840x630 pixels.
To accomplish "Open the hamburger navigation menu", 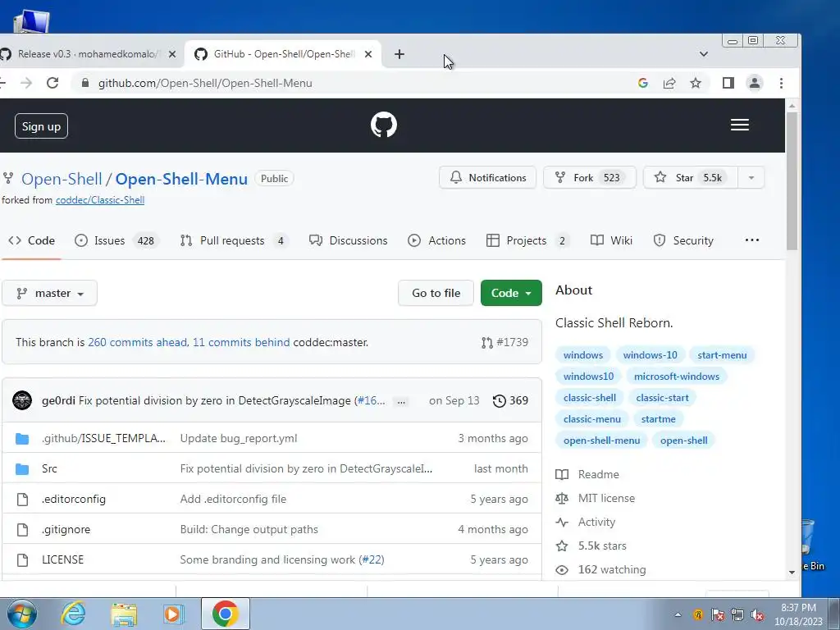I will [x=739, y=125].
